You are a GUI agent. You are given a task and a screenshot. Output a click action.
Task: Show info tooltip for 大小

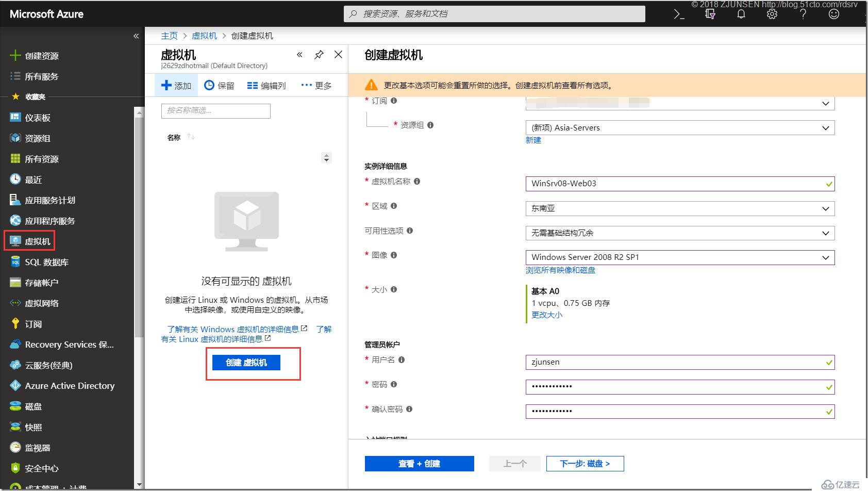394,289
